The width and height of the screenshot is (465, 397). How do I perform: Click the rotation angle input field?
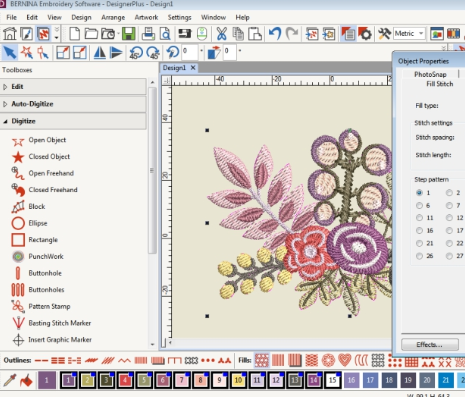click(190, 51)
